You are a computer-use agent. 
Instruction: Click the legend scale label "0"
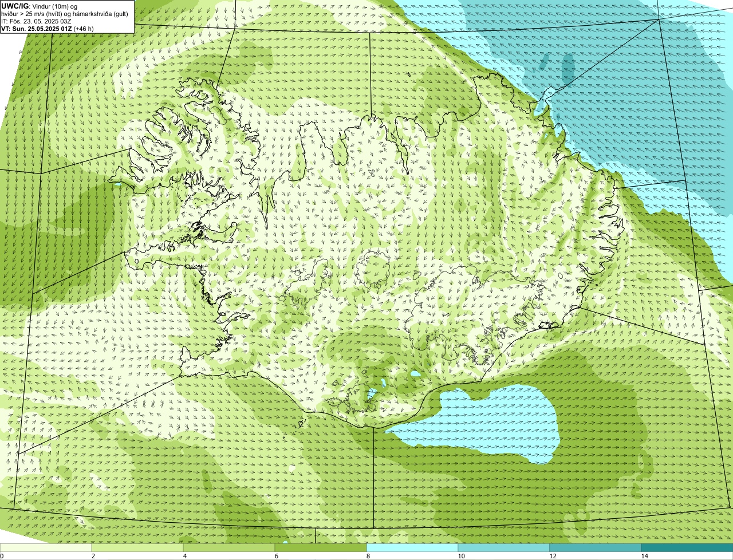pyautogui.click(x=2, y=556)
